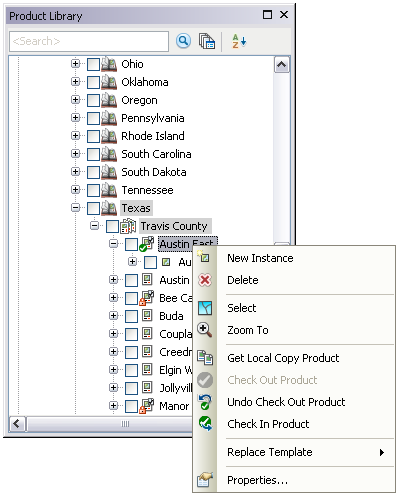Select the Tennessee tree row
Image resolution: width=397 pixels, height=496 pixels.
point(147,190)
